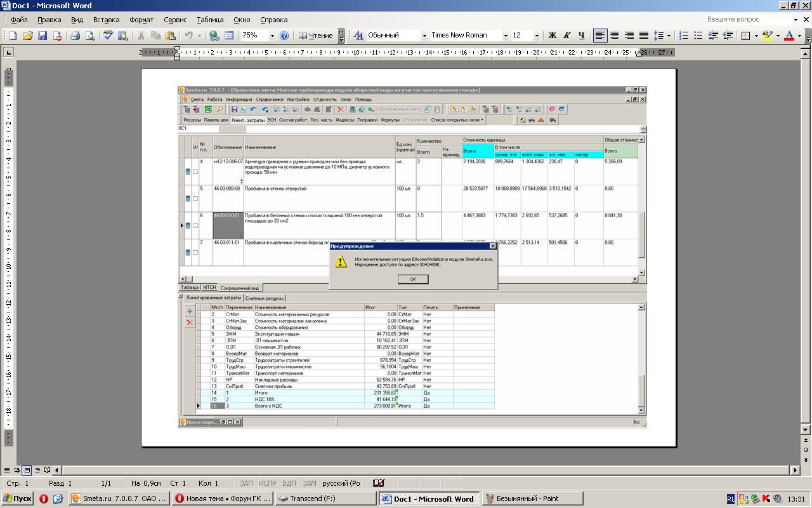Open the Times New Roman font dropdown
The width and height of the screenshot is (812, 508).
pos(506,36)
